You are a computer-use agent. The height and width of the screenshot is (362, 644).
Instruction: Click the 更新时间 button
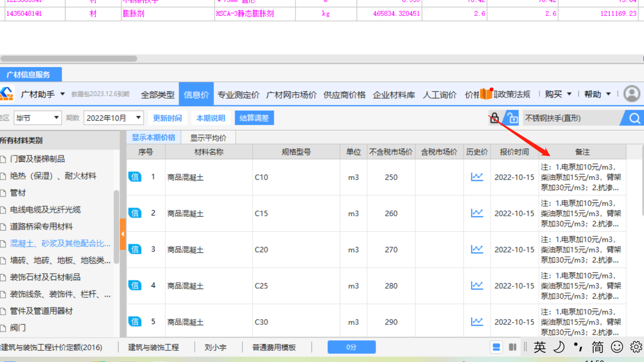[167, 118]
